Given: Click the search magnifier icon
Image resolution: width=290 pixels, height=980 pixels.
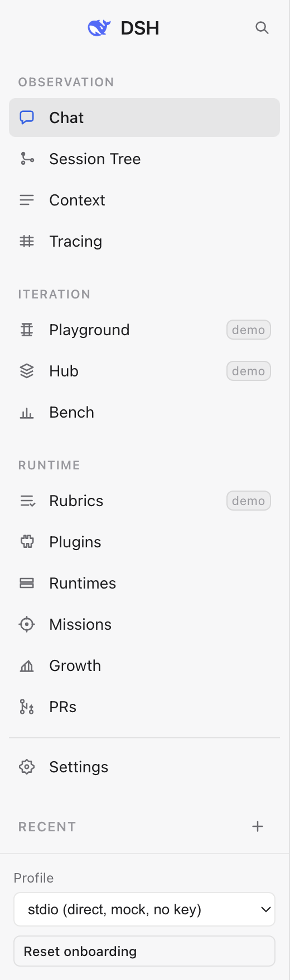Looking at the screenshot, I should point(262,28).
